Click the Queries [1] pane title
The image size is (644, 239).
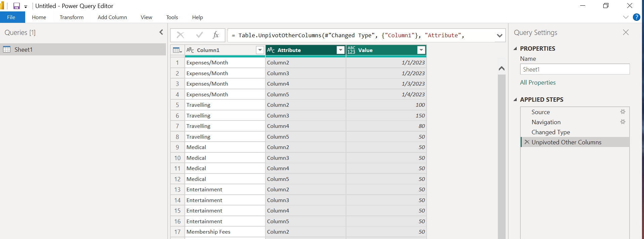(20, 33)
